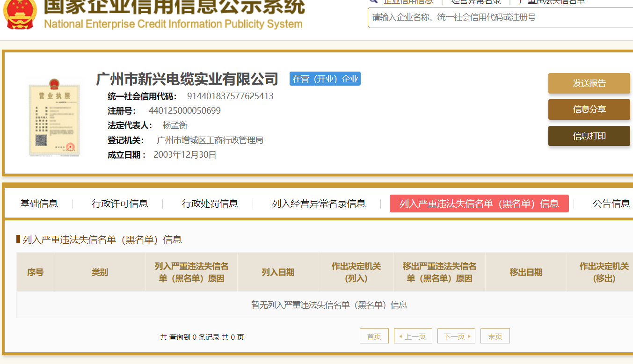Open the 行政许可信息 tab
Screen dimensions: 633x364
pos(120,204)
